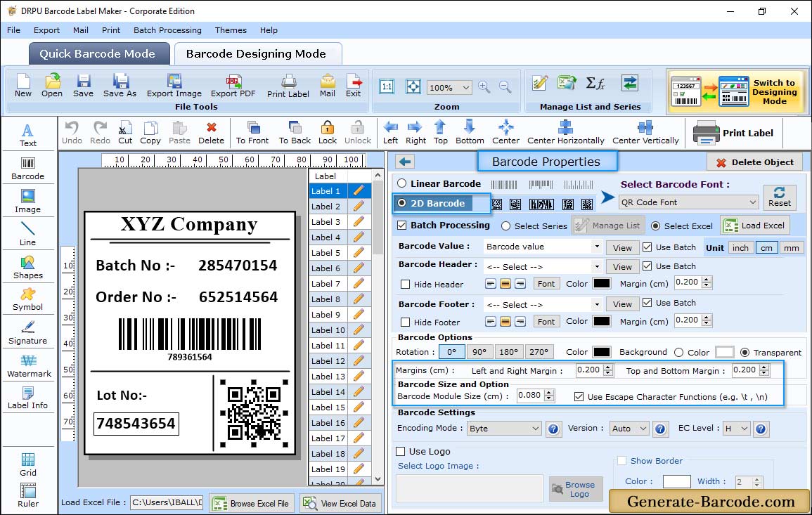
Task: Select the Barcode tool in sidebar
Action: (x=28, y=169)
